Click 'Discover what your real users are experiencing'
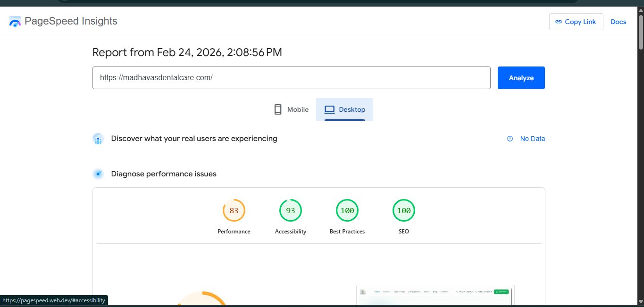The width and height of the screenshot is (644, 307). (x=194, y=139)
